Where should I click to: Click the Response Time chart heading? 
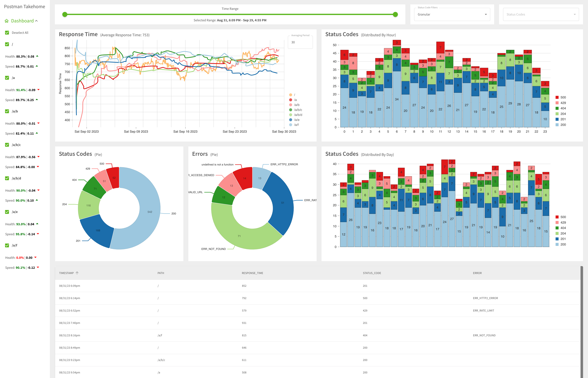click(78, 34)
